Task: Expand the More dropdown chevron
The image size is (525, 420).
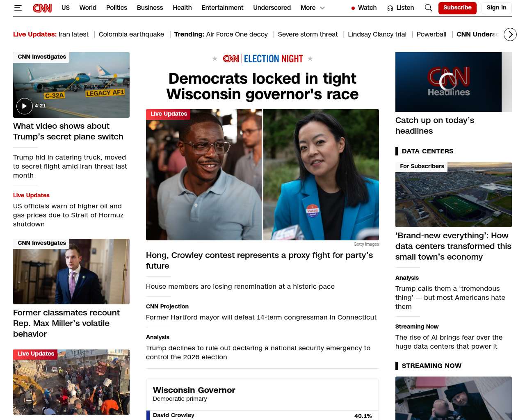Action: coord(322,8)
